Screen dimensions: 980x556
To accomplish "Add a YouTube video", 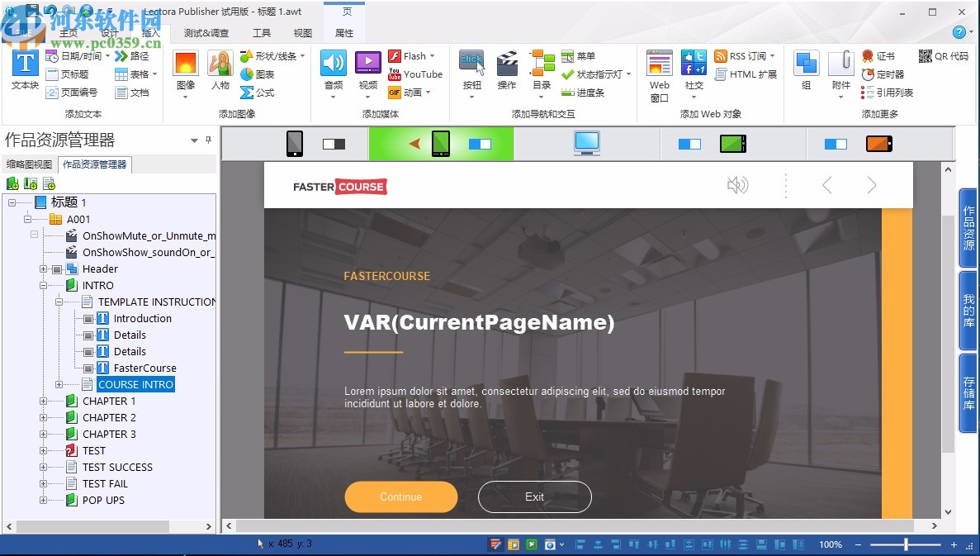I will coord(415,74).
